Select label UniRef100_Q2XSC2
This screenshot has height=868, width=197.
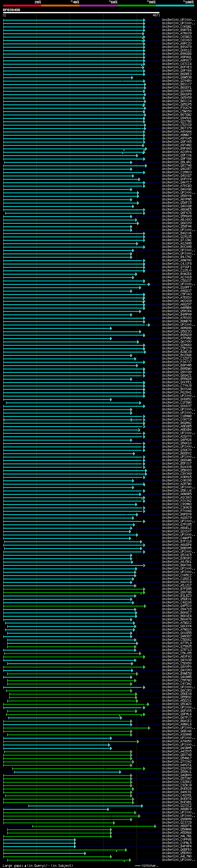click(177, 806)
